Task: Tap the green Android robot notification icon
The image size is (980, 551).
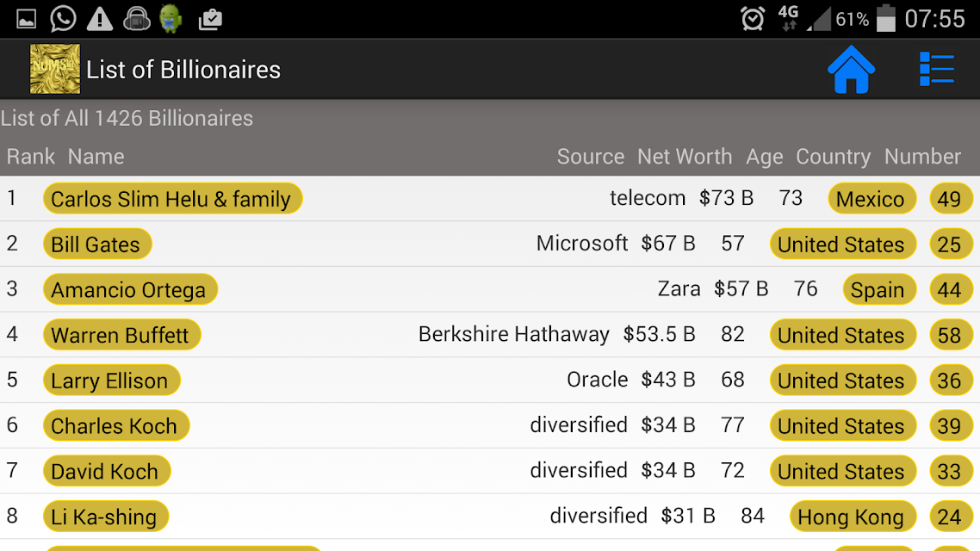Action: [171, 19]
